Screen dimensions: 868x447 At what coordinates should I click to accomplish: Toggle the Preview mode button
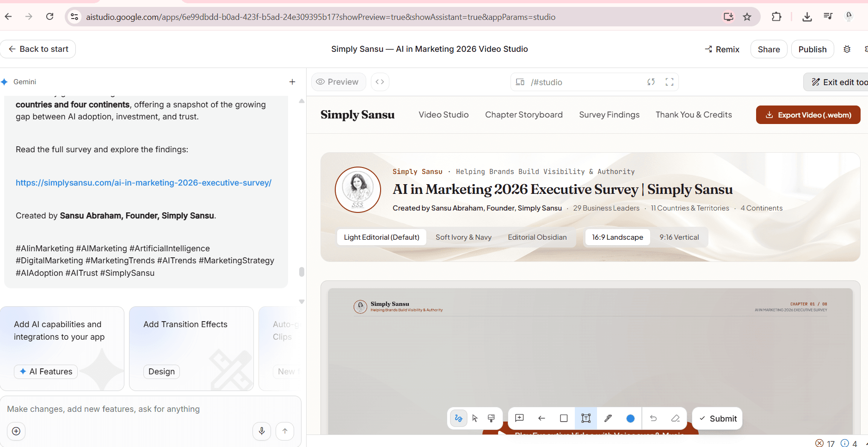[339, 82]
